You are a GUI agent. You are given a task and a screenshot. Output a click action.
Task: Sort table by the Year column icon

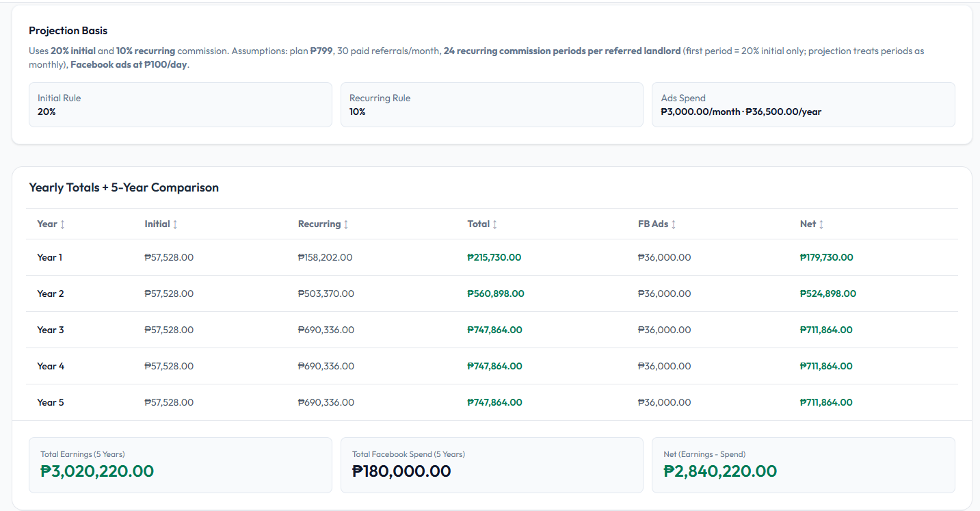(62, 224)
